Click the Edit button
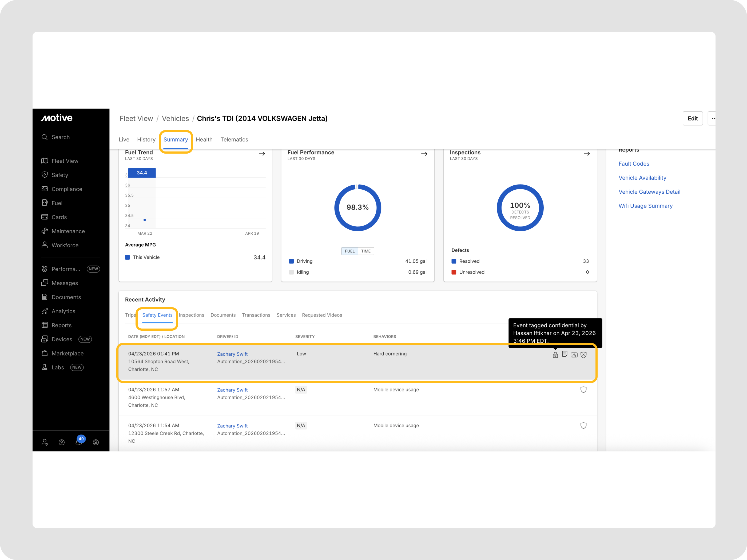This screenshot has width=747, height=560. pyautogui.click(x=692, y=118)
